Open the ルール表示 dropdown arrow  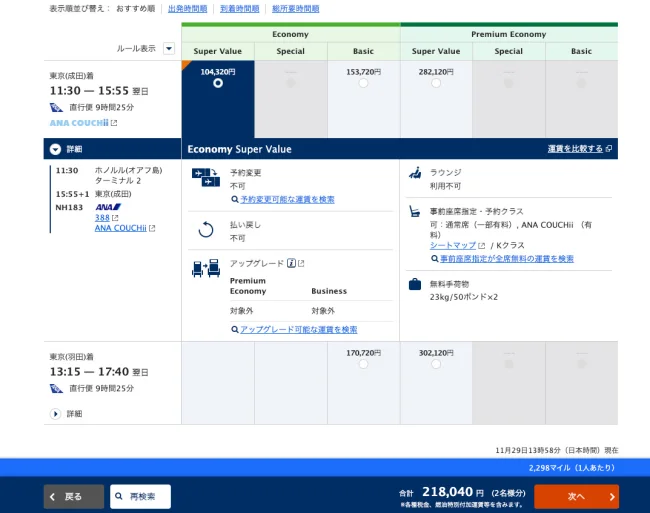(x=168, y=48)
